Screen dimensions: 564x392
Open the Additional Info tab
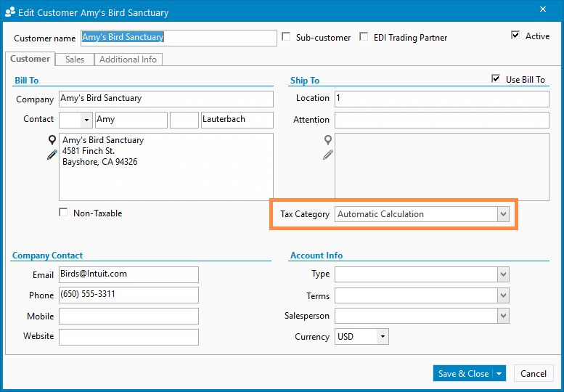coord(128,60)
